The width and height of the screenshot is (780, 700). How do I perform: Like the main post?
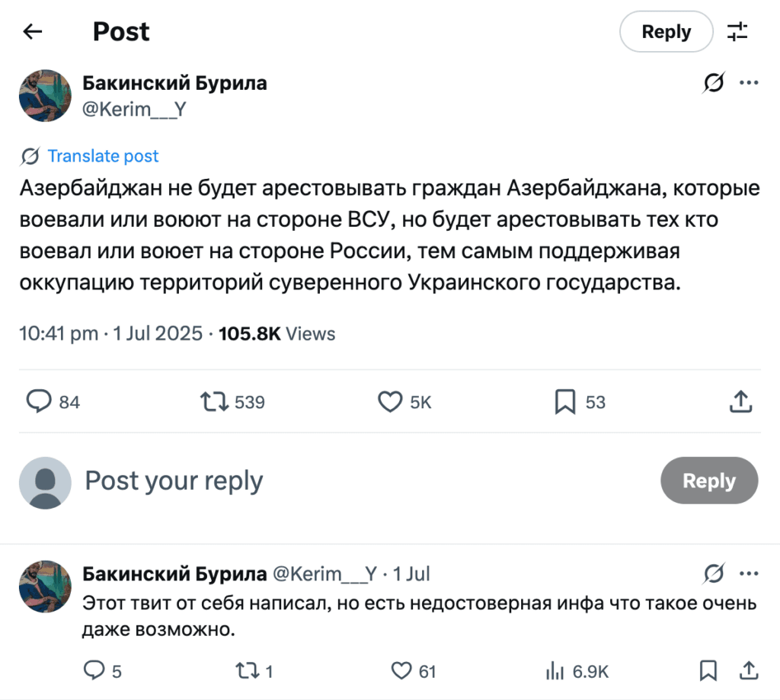390,401
